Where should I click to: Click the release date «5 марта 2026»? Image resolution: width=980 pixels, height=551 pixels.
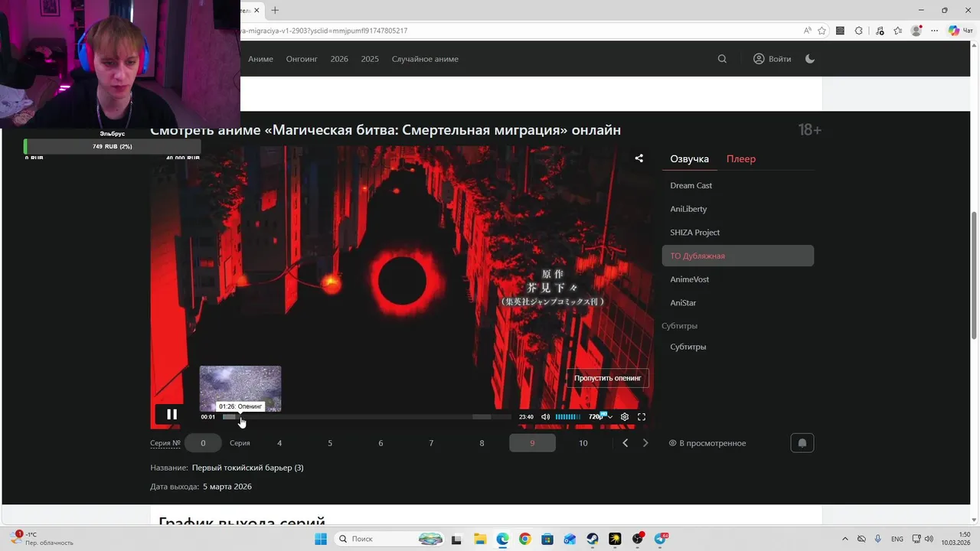(x=227, y=487)
